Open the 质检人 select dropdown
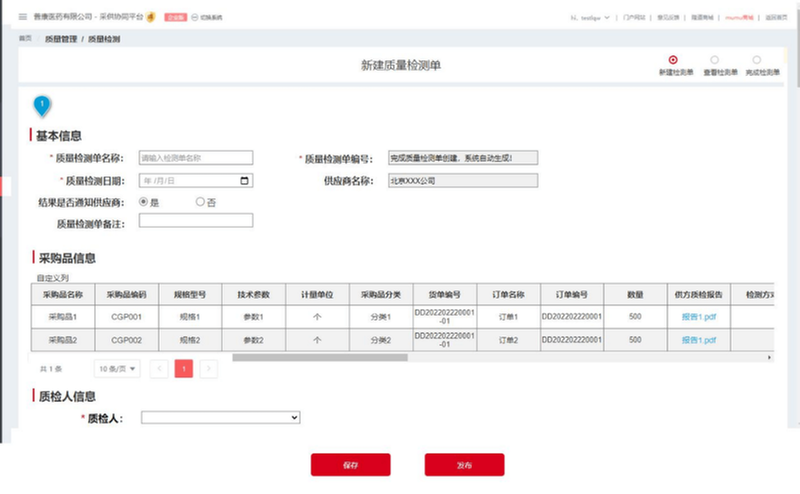800x494 pixels. pos(220,417)
